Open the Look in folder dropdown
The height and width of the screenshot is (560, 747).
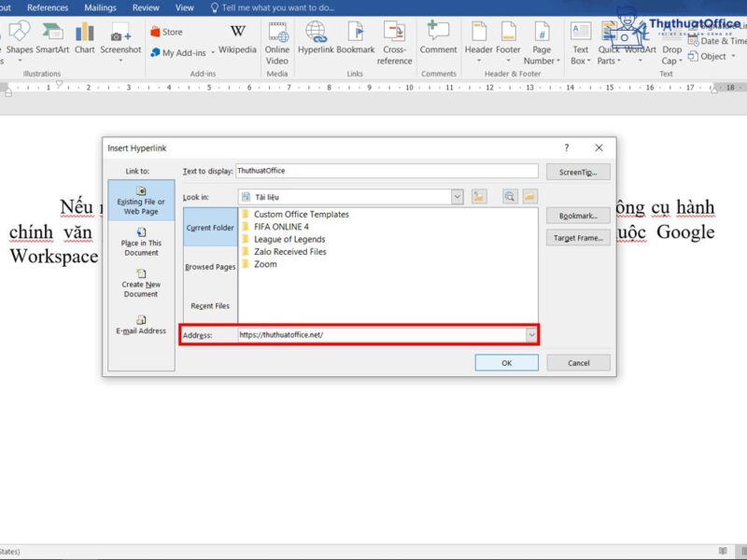[457, 196]
